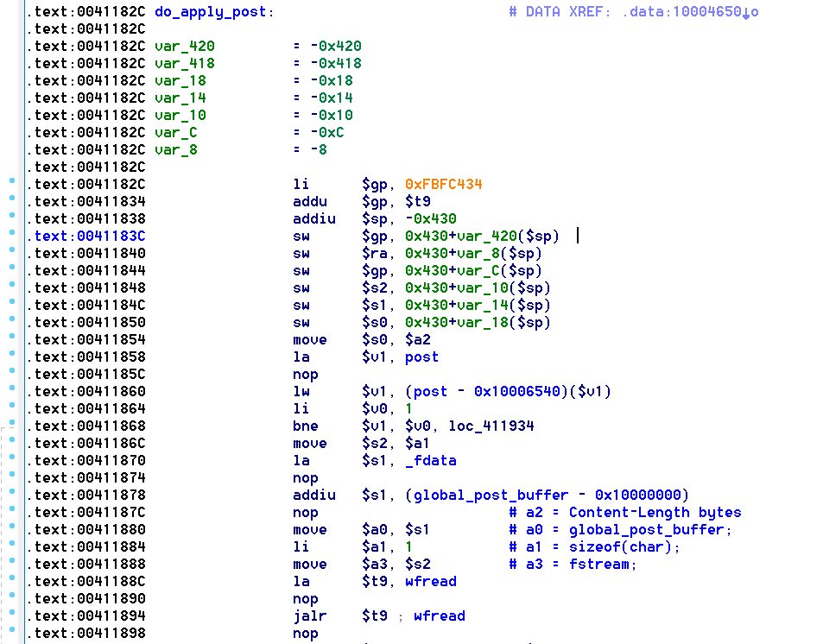Screen dimensions: 823x644
Task: Click operands $s0, $a2 of the move
Action: point(396,340)
